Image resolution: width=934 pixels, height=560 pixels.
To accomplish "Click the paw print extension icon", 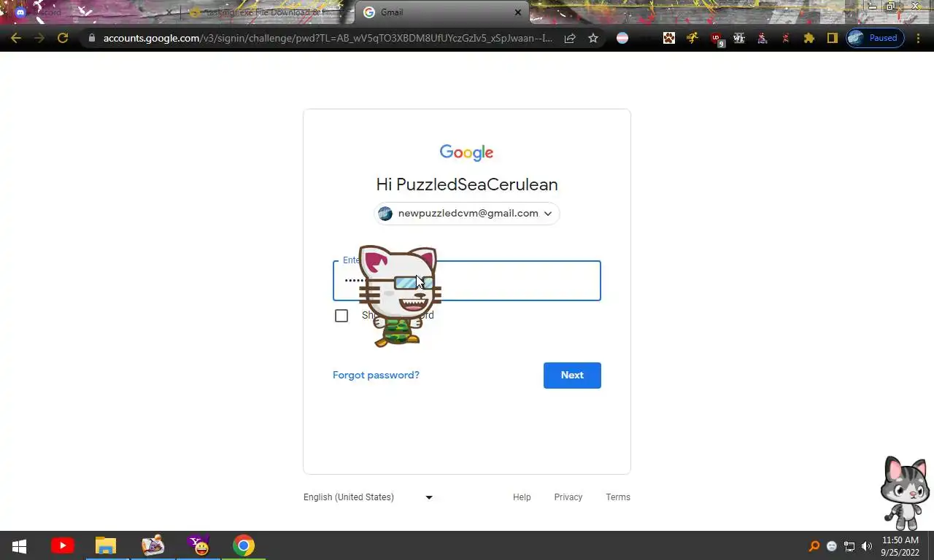I will 669,38.
